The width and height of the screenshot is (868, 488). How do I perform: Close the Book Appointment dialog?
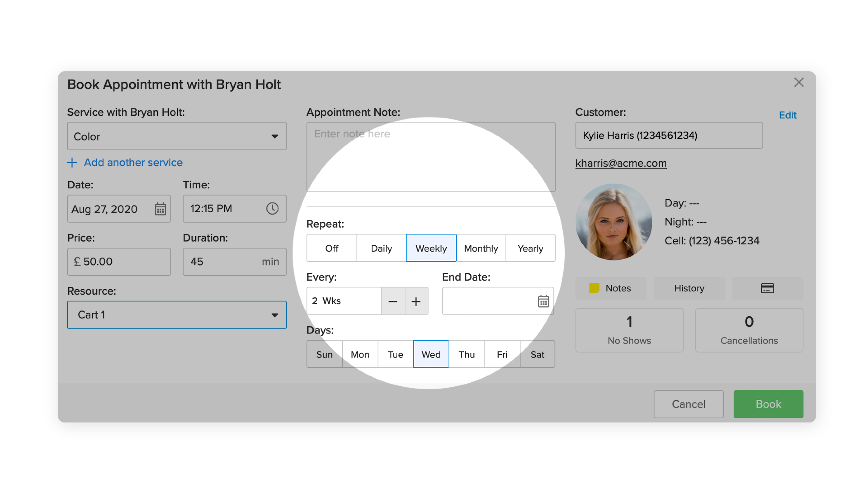pyautogui.click(x=799, y=82)
